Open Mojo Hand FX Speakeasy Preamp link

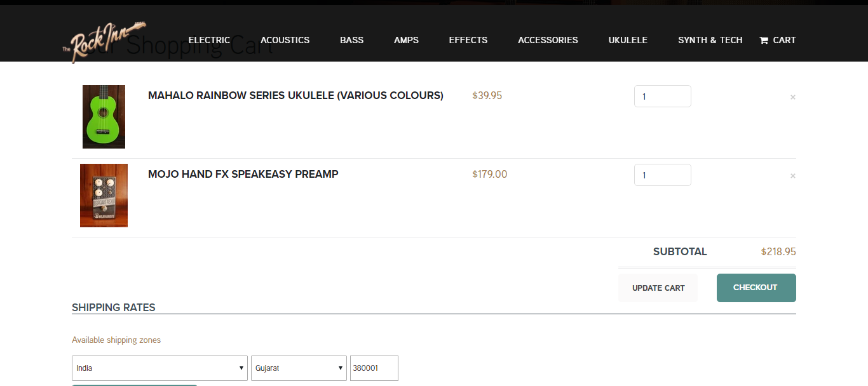[243, 174]
